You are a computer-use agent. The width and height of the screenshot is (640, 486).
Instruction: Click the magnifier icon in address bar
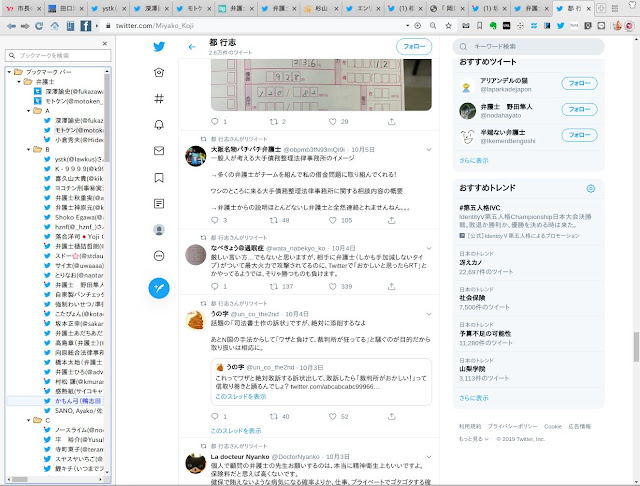[433, 26]
